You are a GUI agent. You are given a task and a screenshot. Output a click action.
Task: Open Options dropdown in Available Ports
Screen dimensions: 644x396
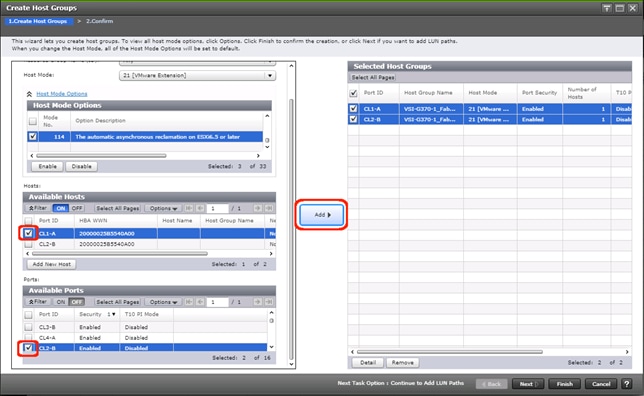coord(163,302)
